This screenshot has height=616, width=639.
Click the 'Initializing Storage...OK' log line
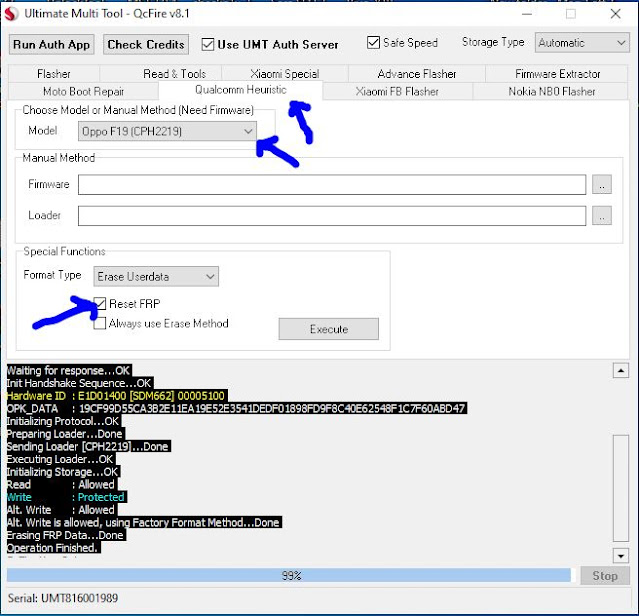click(63, 472)
